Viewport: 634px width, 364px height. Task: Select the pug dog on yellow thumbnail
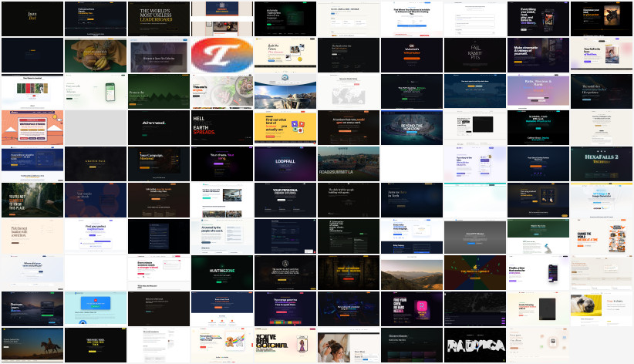(602, 309)
